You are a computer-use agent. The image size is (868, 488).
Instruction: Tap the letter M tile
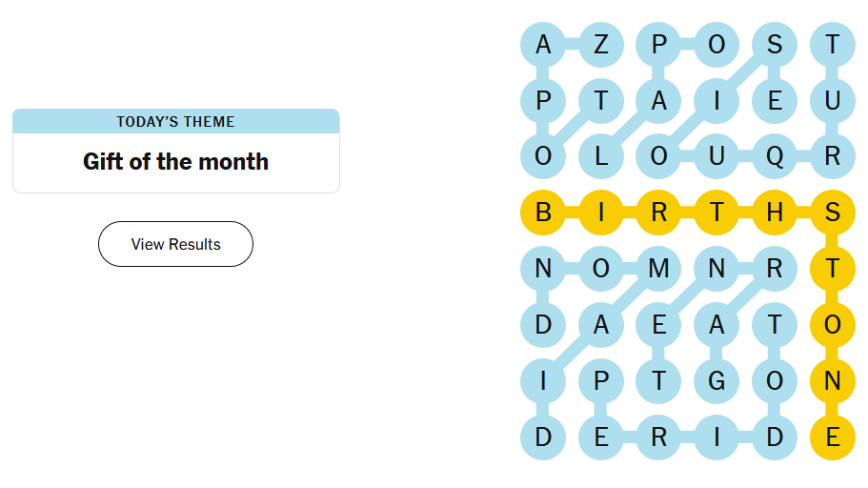(659, 269)
